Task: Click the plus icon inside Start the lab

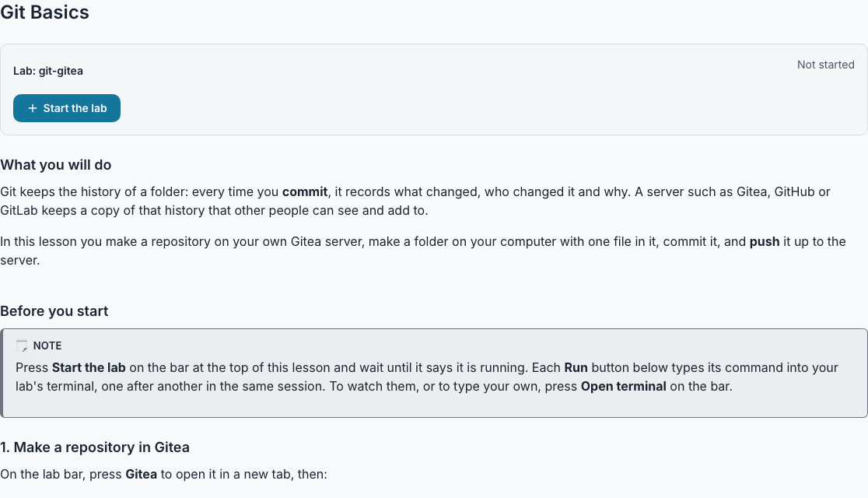Action: [32, 108]
